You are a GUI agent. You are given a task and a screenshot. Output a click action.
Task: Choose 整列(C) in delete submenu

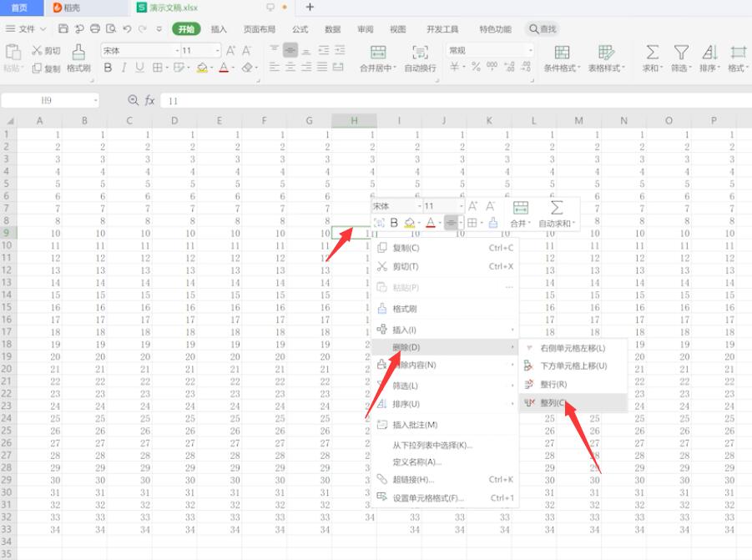[x=573, y=403]
